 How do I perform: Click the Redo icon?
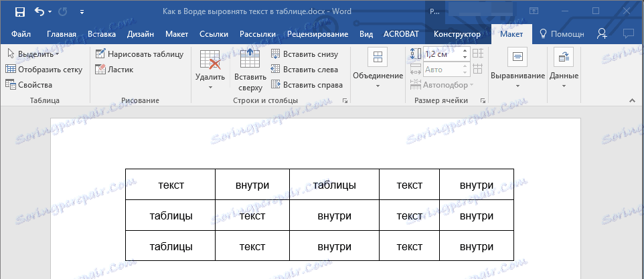click(x=63, y=12)
